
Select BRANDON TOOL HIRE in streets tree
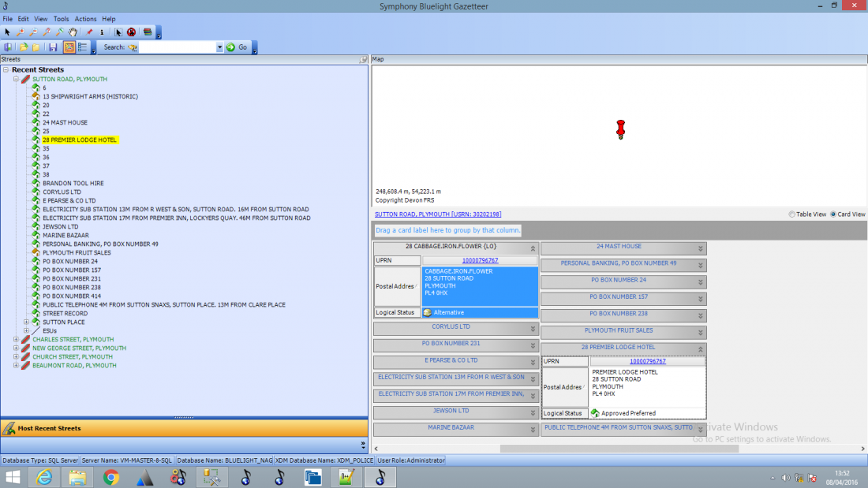coord(73,183)
